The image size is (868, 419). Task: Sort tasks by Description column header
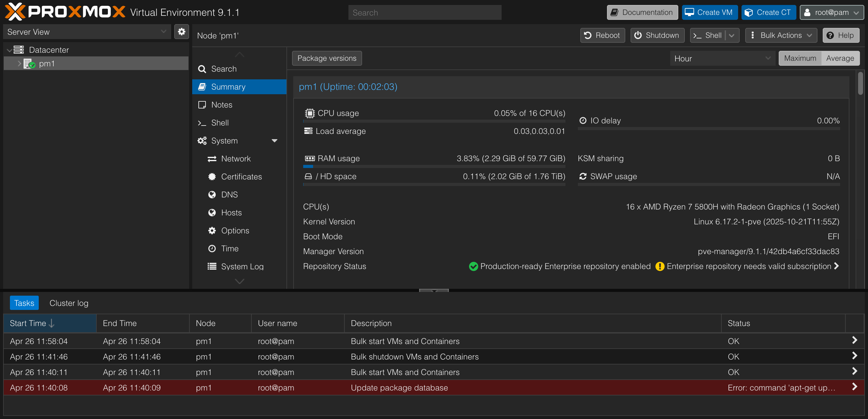click(533, 323)
